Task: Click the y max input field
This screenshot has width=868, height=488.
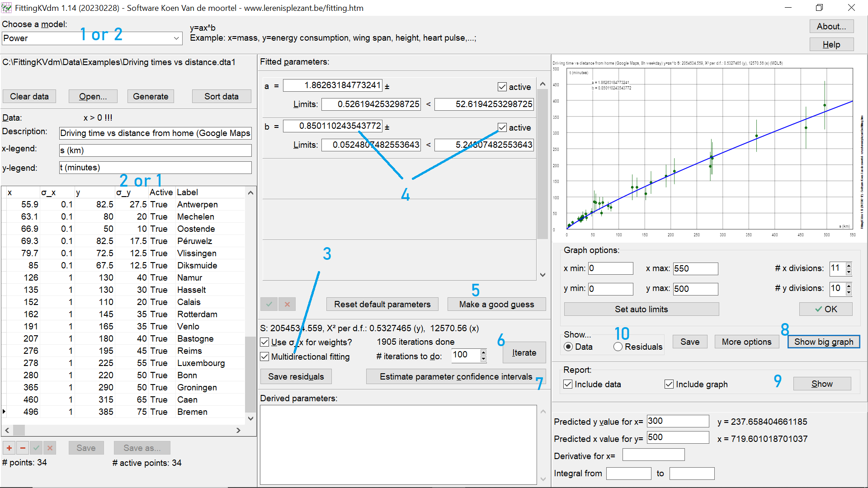Action: coord(695,289)
